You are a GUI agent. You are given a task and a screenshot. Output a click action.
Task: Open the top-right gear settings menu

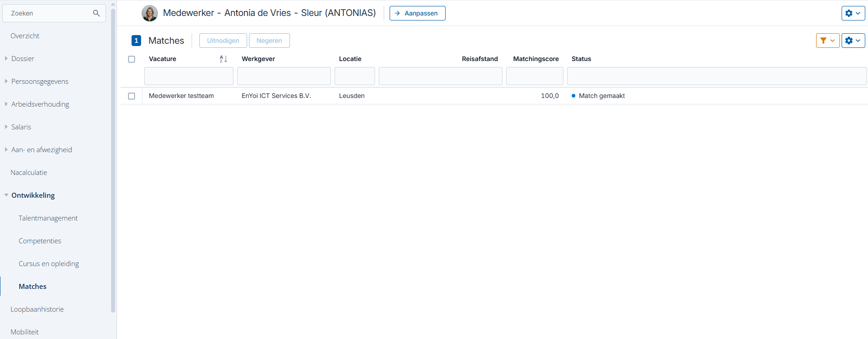tap(853, 13)
